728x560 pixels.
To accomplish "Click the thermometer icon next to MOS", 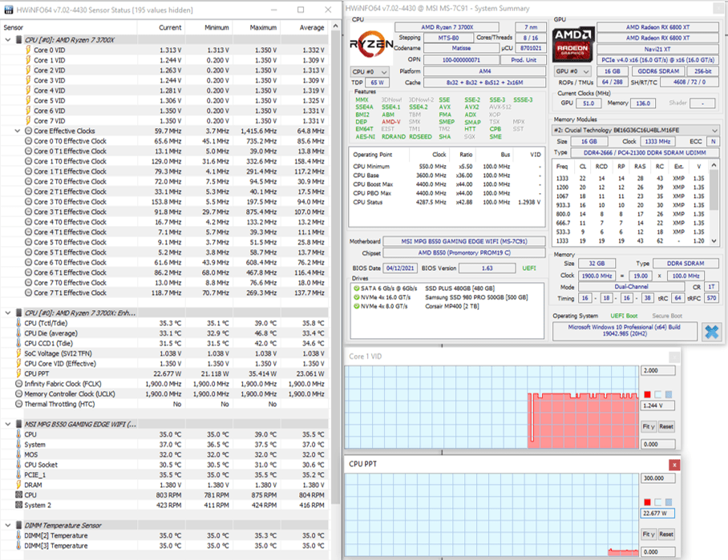I will (x=18, y=455).
